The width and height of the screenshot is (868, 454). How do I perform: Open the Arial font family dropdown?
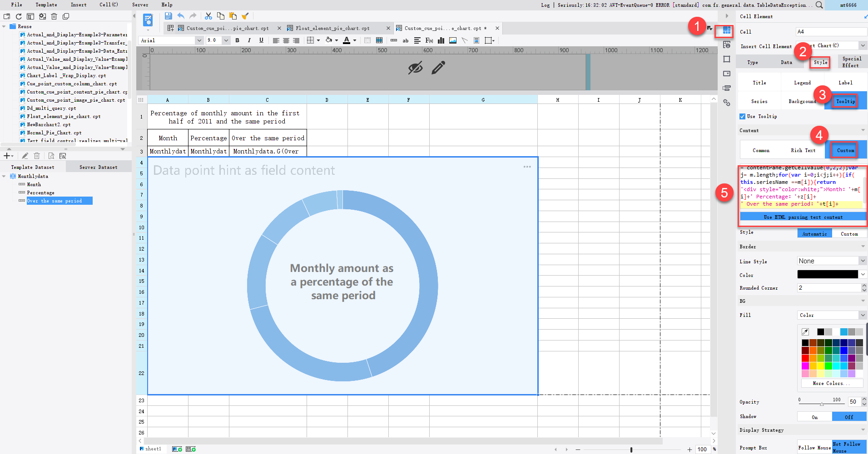(x=199, y=40)
